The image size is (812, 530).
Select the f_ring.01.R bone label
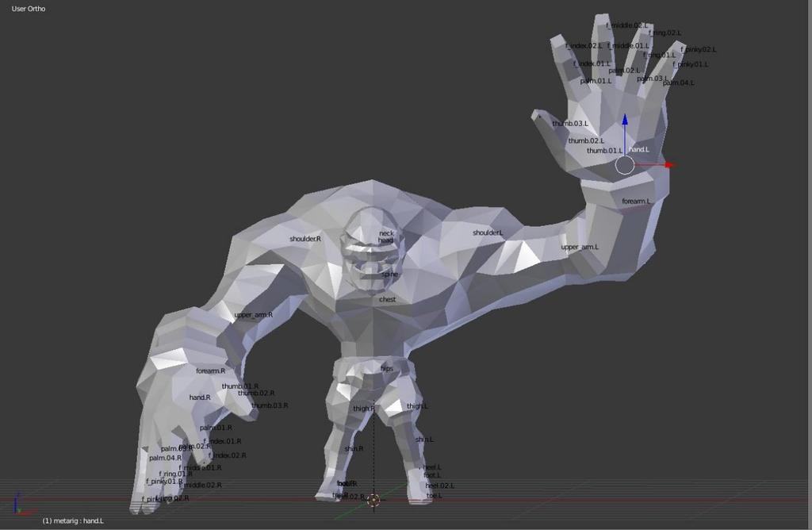tap(175, 474)
